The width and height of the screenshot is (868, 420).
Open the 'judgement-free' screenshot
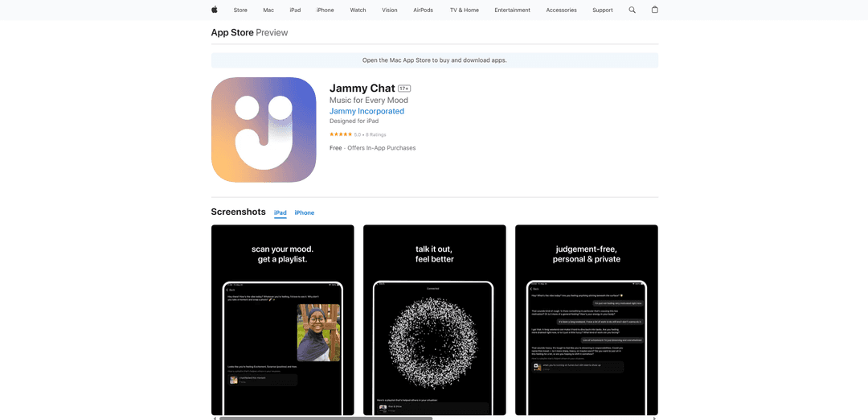pyautogui.click(x=586, y=319)
